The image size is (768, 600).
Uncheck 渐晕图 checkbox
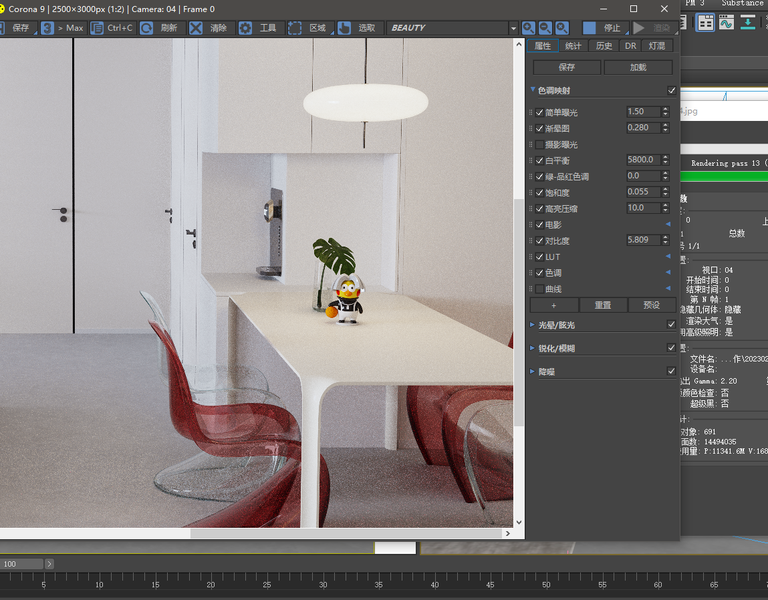[540, 128]
